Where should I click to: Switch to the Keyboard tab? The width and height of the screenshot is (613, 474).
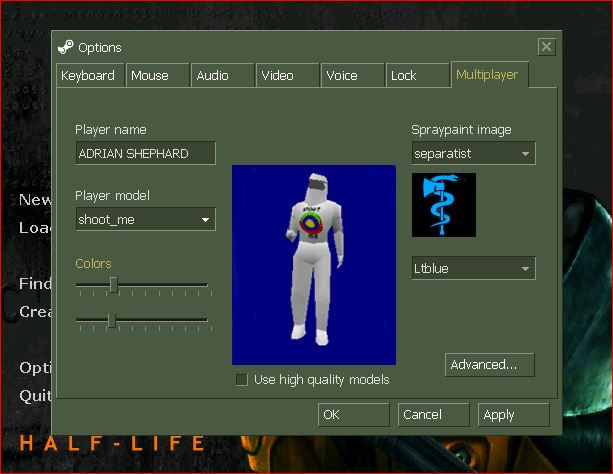tap(90, 75)
